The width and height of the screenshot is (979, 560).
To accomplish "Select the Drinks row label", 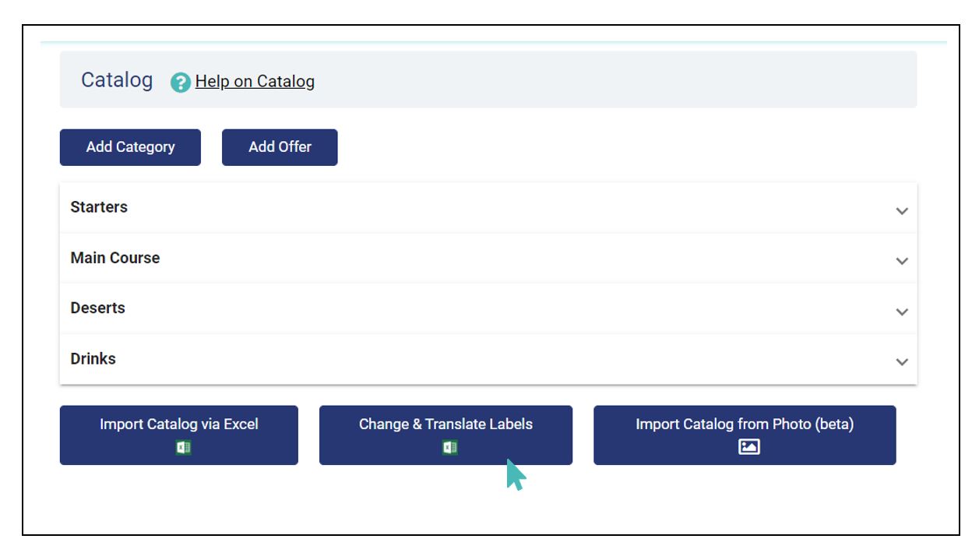I will [x=93, y=358].
